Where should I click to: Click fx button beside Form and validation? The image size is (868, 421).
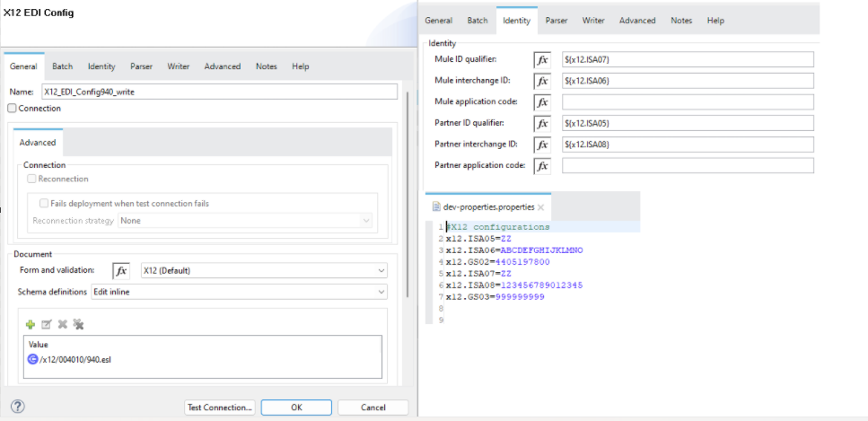(x=121, y=271)
